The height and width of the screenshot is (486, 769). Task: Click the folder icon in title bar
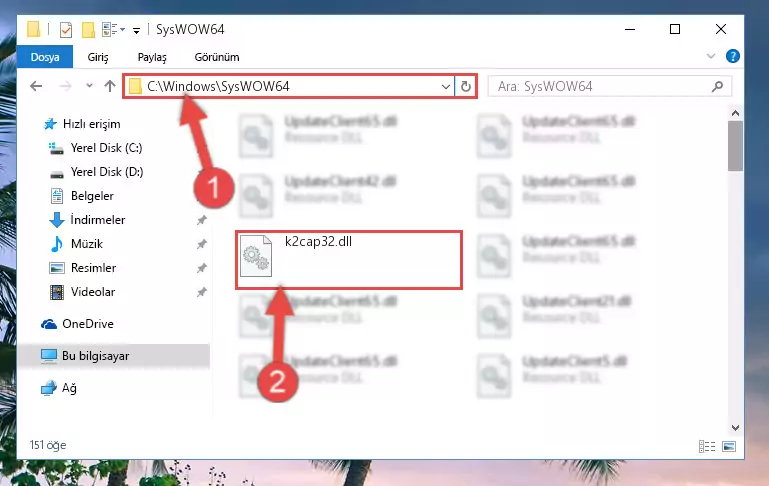tap(33, 29)
